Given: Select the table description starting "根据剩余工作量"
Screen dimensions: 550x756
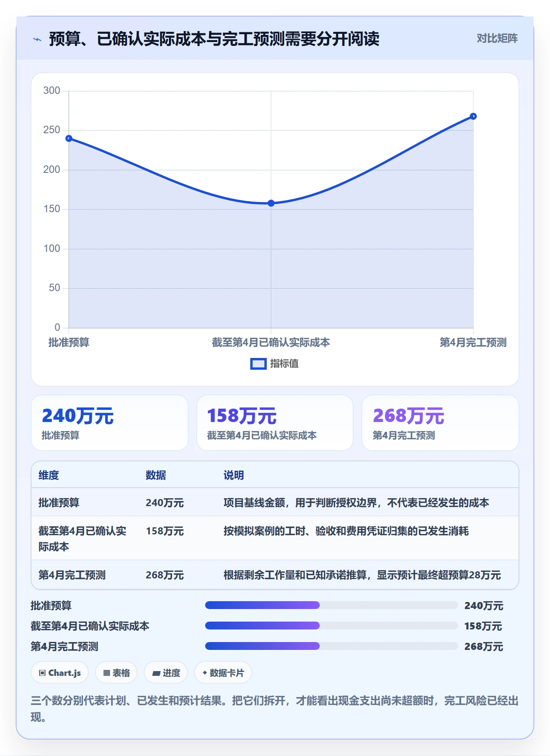Looking at the screenshot, I should pos(362,575).
